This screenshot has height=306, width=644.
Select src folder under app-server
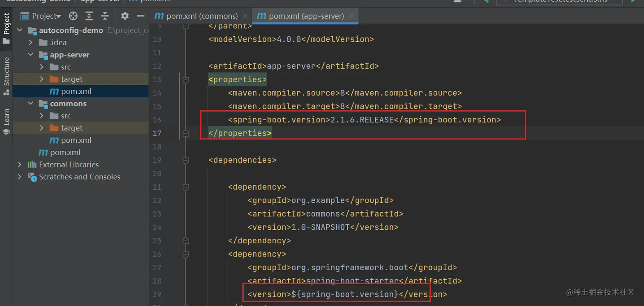point(66,67)
